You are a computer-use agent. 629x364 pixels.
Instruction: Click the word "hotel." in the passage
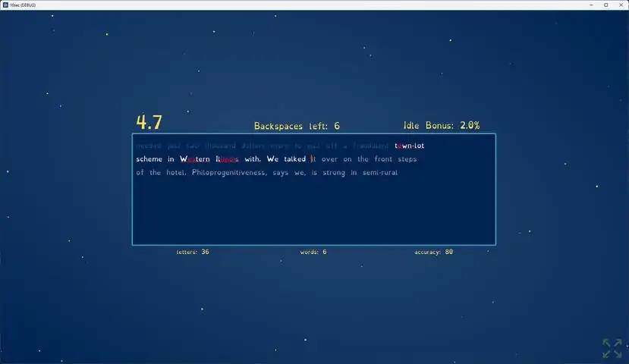tap(176, 172)
